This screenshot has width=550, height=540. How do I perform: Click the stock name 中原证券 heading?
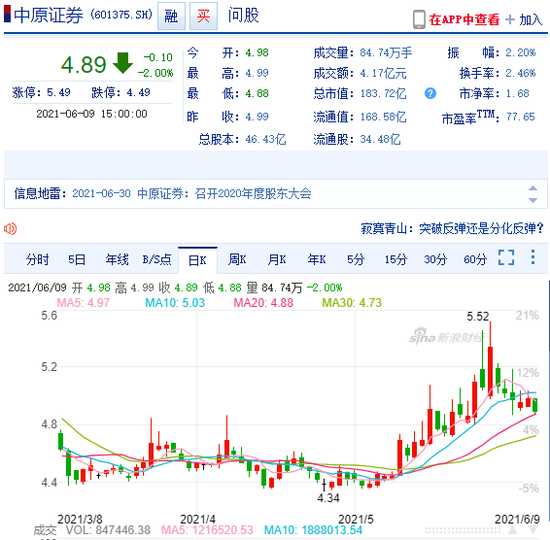[x=48, y=15]
